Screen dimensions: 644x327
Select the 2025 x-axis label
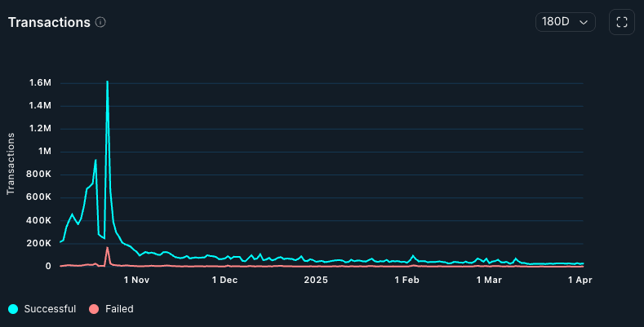[x=315, y=280]
